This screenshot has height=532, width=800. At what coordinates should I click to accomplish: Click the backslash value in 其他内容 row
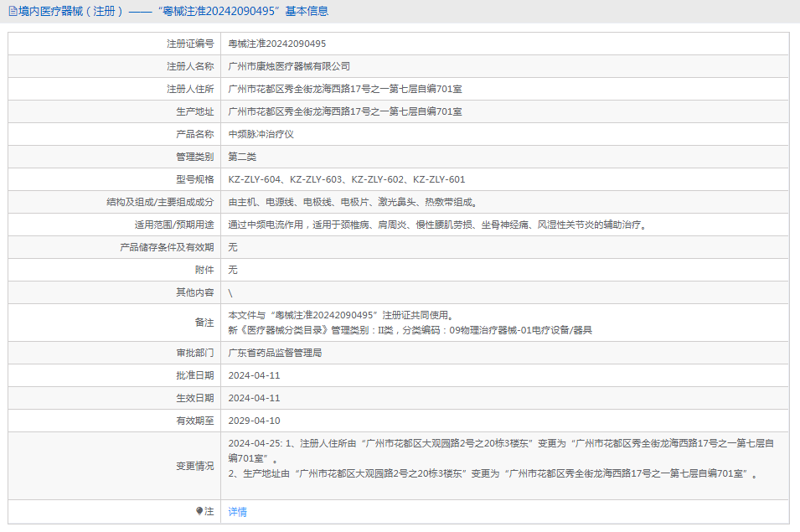click(230, 292)
